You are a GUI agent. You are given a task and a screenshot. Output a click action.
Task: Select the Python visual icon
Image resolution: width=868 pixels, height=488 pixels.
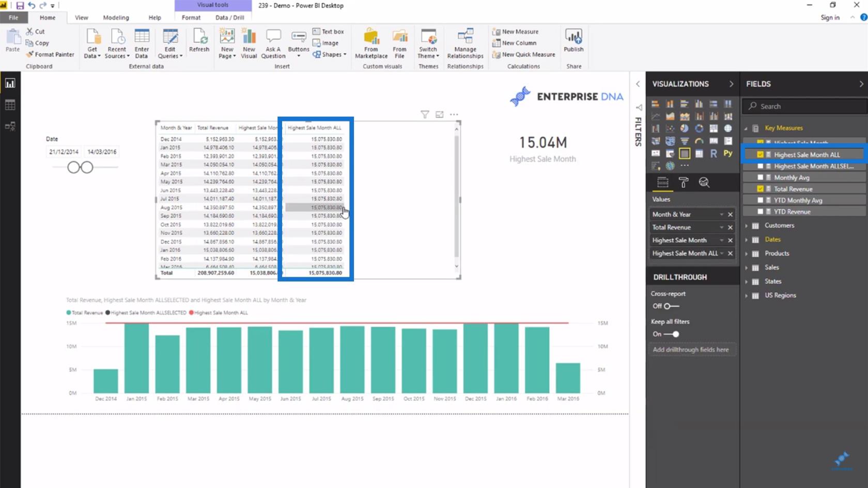(x=728, y=153)
